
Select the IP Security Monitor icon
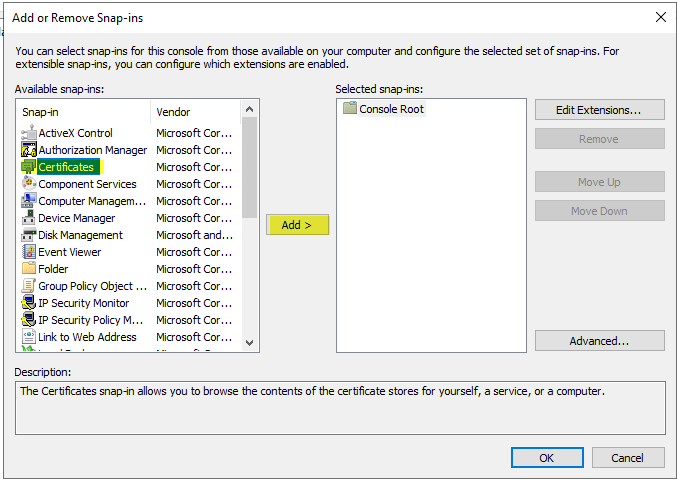point(28,303)
